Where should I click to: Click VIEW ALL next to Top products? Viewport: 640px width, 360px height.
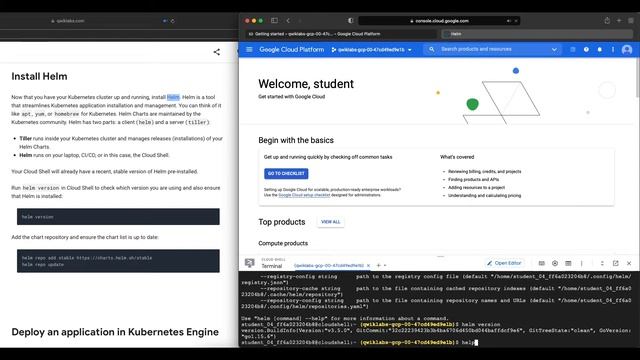[331, 222]
